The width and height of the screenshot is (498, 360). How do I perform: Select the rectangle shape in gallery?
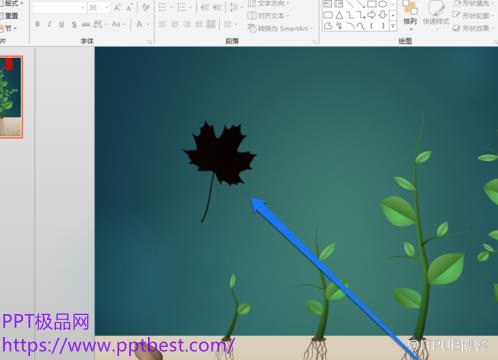tap(372, 4)
